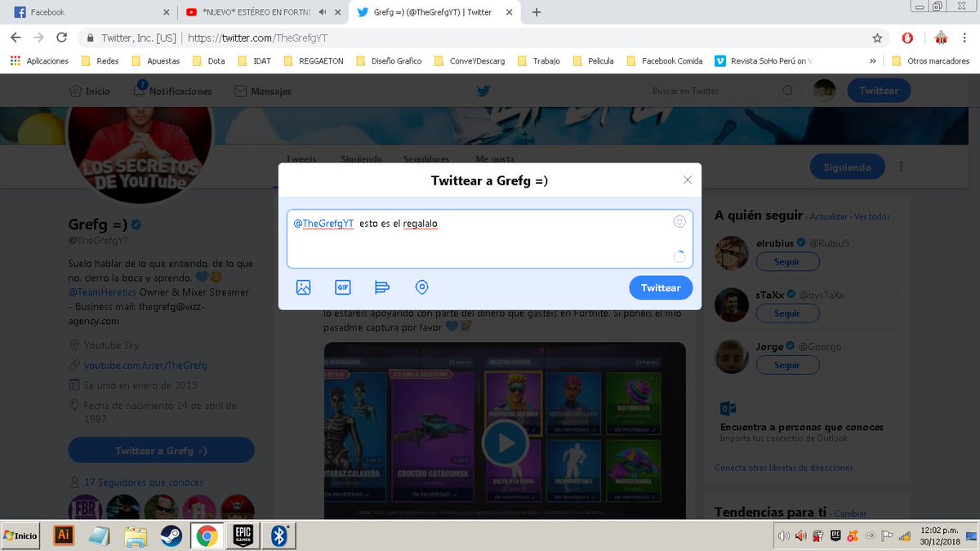
Task: Add a poll to the tweet
Action: tap(382, 287)
